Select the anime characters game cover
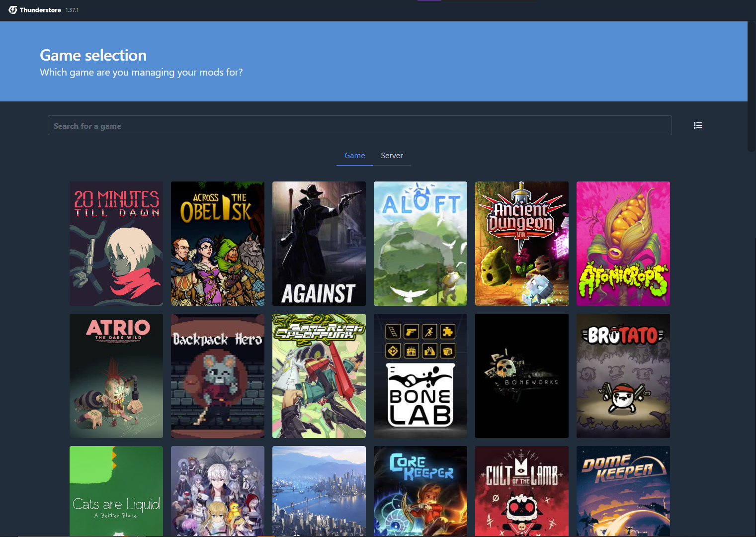Image resolution: width=756 pixels, height=537 pixels. [x=218, y=491]
